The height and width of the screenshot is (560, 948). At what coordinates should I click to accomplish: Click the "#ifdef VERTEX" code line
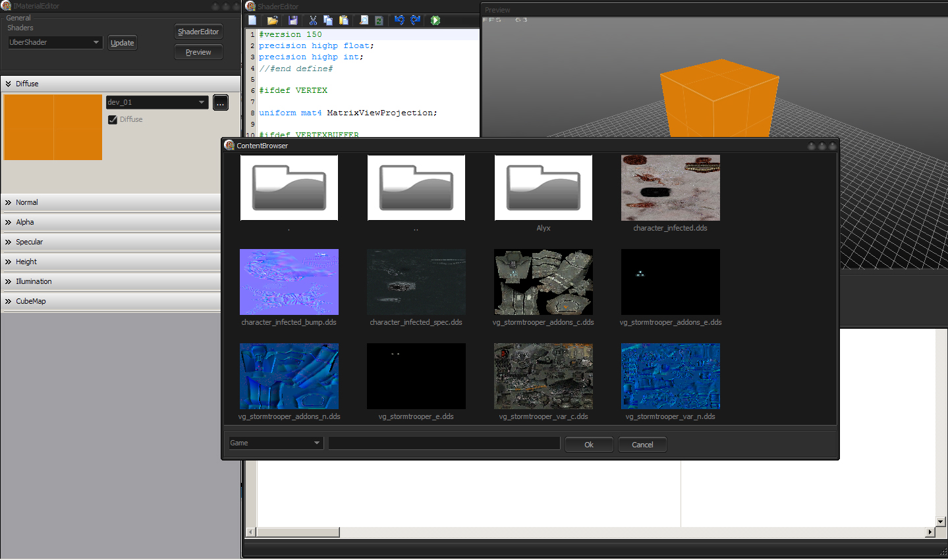click(x=293, y=90)
